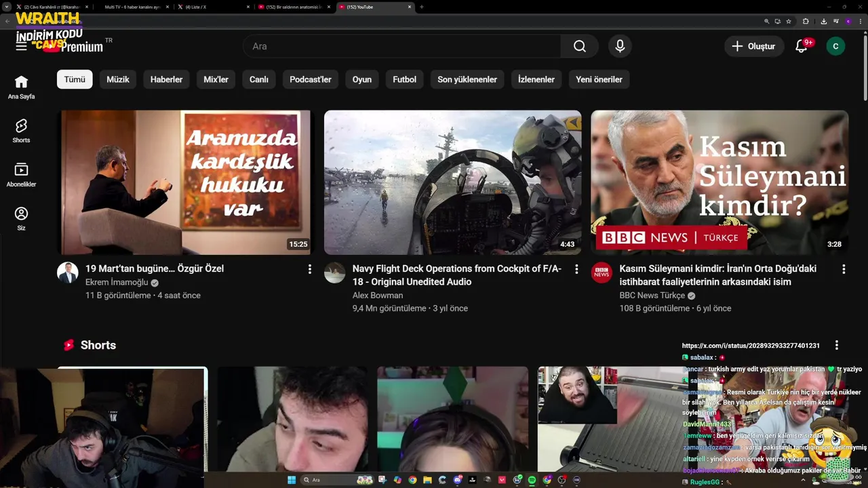Open a new browser tab
868x488 pixels.
[x=422, y=7]
